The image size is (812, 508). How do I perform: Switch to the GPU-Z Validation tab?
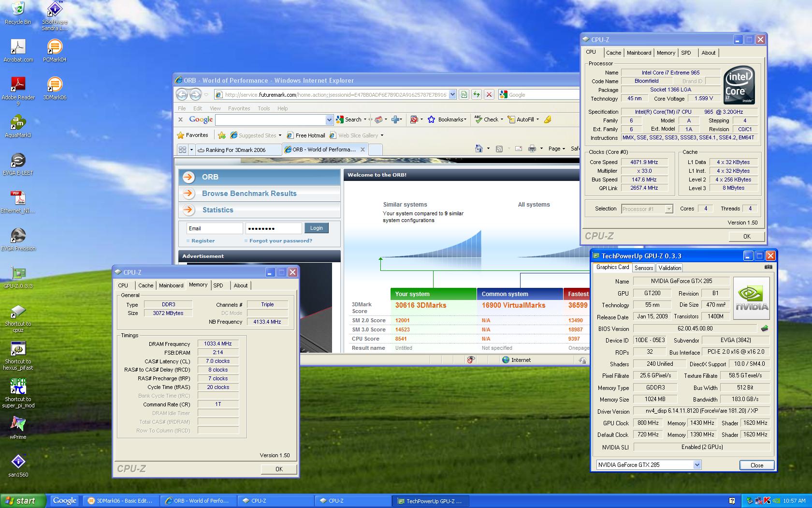[x=670, y=268]
